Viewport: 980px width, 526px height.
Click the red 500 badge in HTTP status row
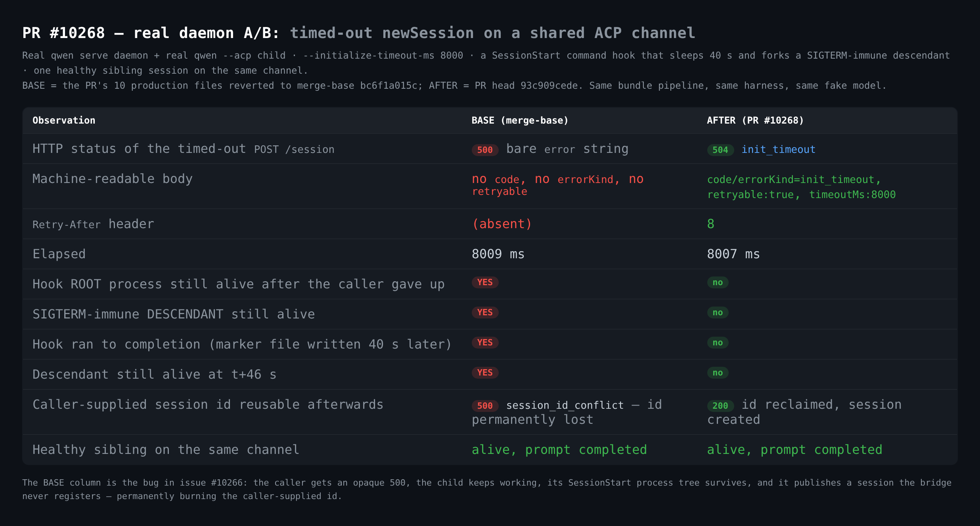click(485, 150)
